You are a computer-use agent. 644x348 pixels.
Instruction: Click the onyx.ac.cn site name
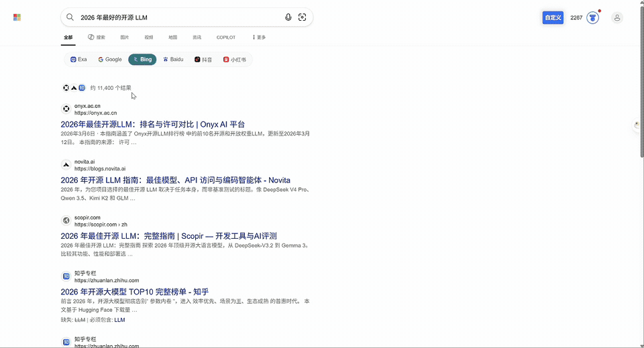click(x=87, y=106)
